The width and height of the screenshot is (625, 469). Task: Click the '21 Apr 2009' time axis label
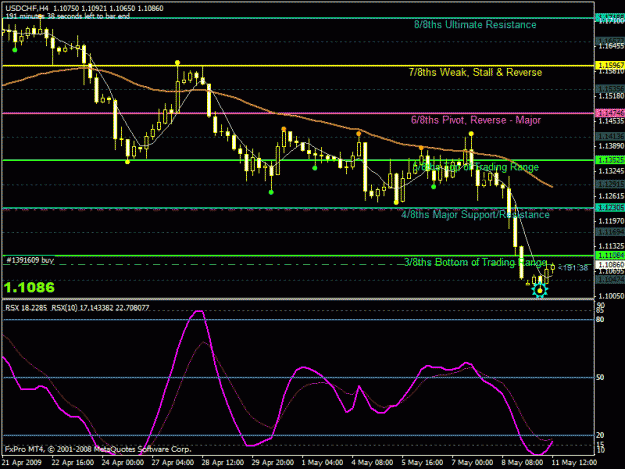tap(21, 463)
